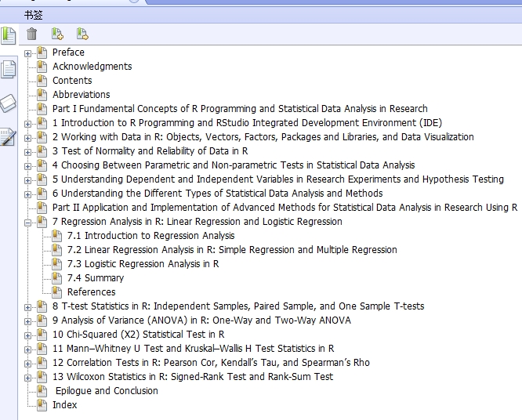Open Epilogue and Conclusion bookmark
The image size is (522, 420).
click(x=107, y=391)
